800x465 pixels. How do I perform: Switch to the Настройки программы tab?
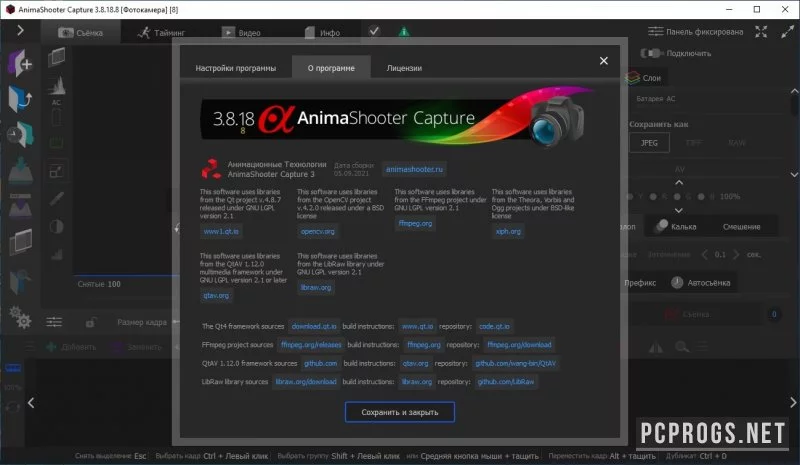[236, 68]
